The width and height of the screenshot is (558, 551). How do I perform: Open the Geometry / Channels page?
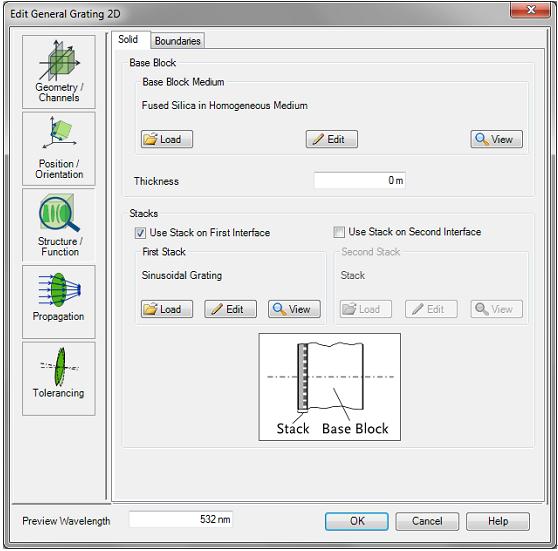(59, 72)
